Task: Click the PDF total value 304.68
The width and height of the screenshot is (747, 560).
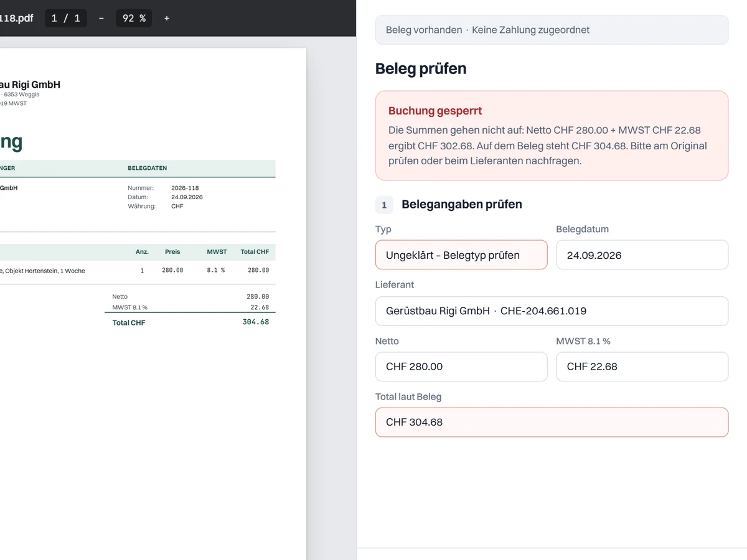Action: coord(256,322)
